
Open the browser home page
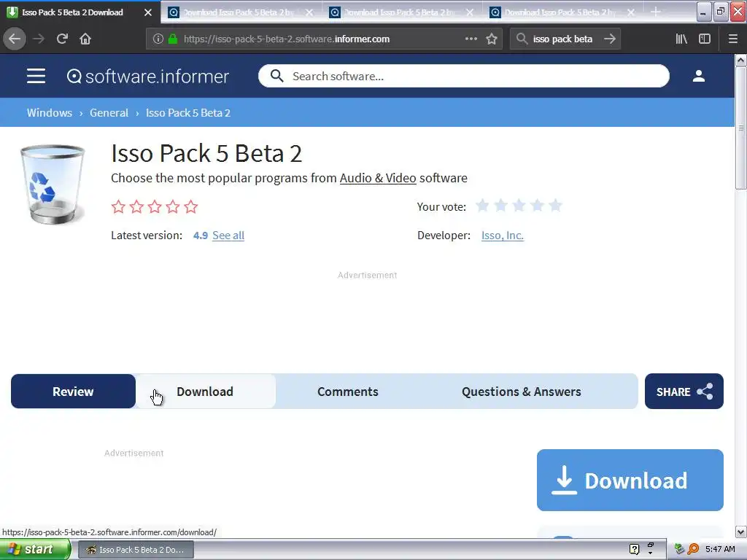85,39
